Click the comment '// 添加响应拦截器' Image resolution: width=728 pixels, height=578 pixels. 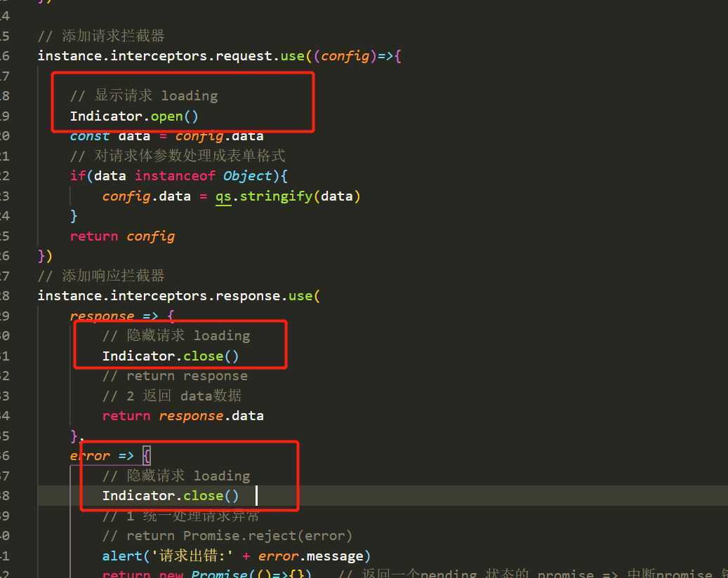coord(101,276)
